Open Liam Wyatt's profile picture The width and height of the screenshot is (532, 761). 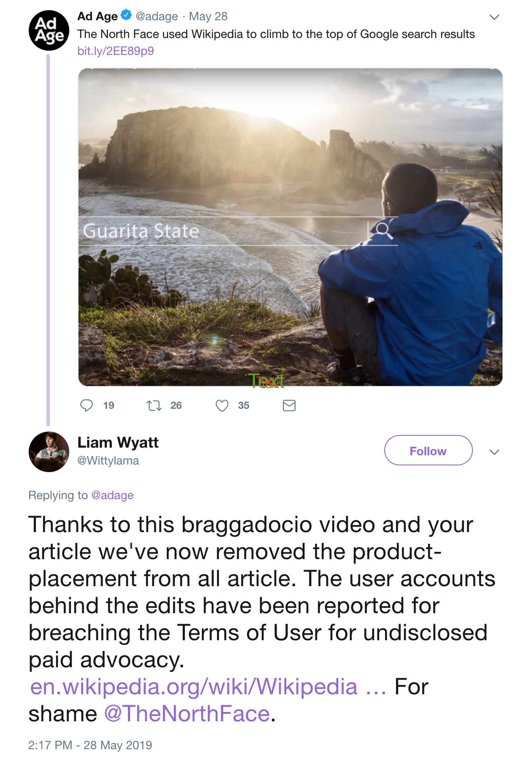tap(49, 452)
